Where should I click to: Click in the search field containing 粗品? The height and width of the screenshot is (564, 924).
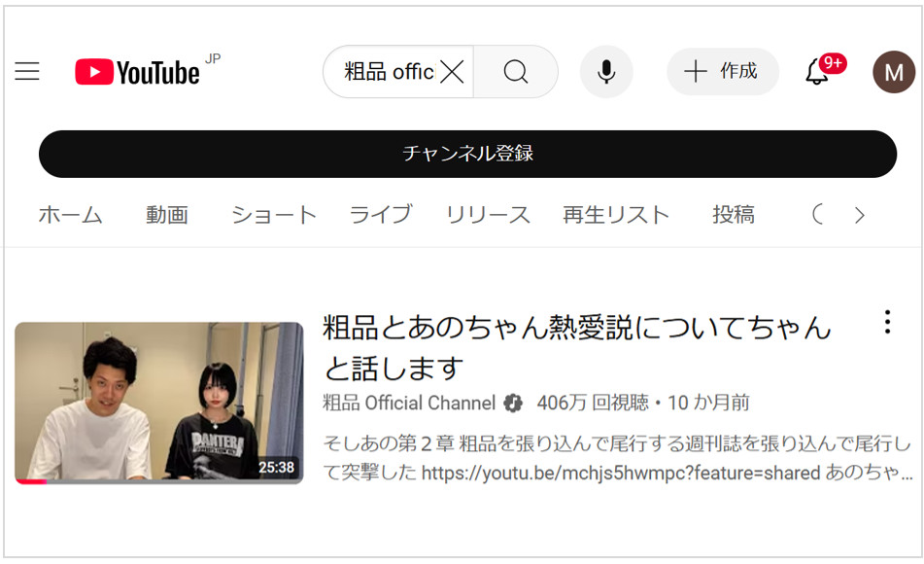click(389, 72)
